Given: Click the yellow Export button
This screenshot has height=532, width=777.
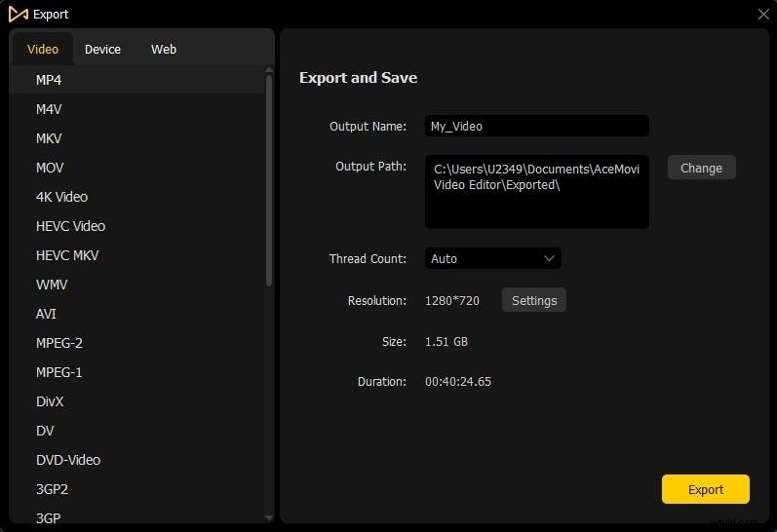Looking at the screenshot, I should pyautogui.click(x=705, y=489).
